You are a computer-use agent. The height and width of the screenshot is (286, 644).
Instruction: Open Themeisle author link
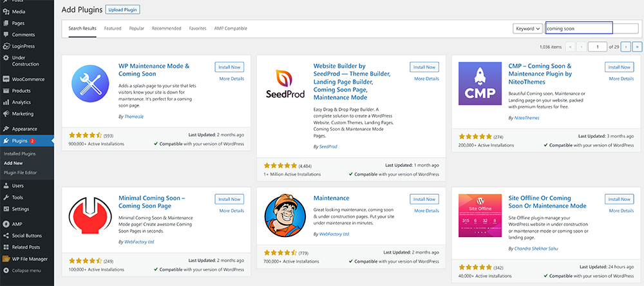(x=134, y=117)
